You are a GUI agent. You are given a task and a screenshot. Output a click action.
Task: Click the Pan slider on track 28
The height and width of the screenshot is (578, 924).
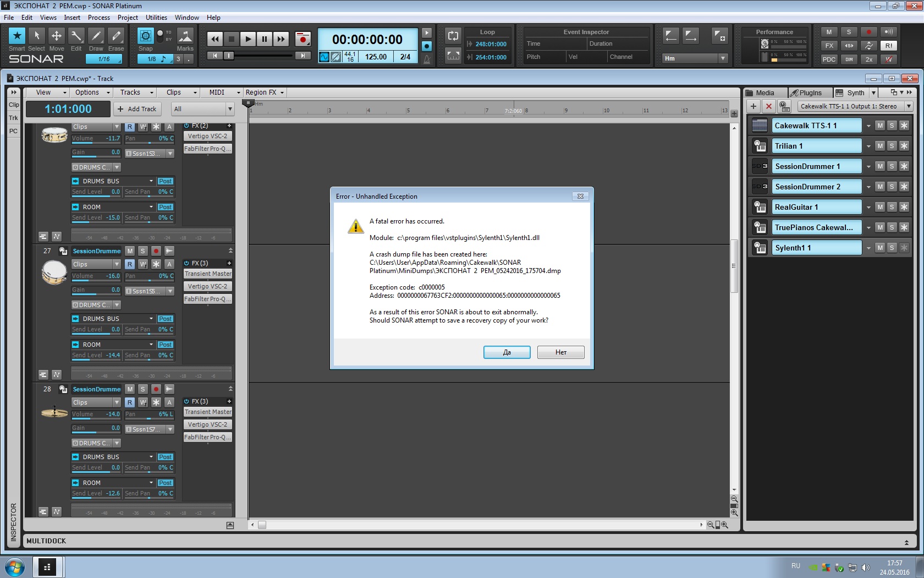coord(149,415)
